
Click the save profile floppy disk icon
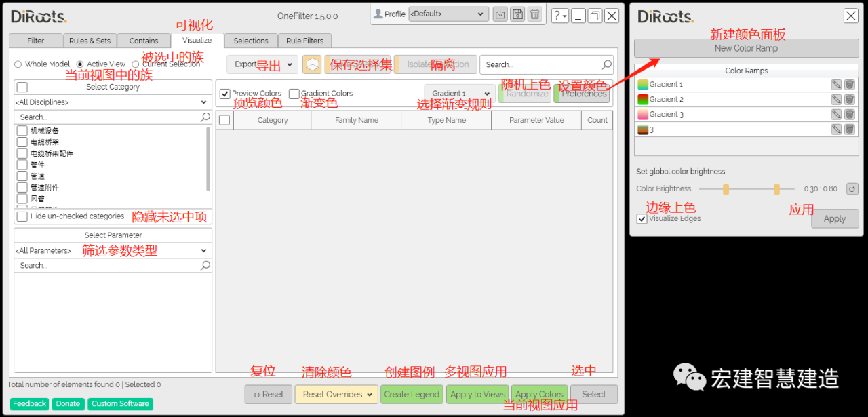coord(517,14)
